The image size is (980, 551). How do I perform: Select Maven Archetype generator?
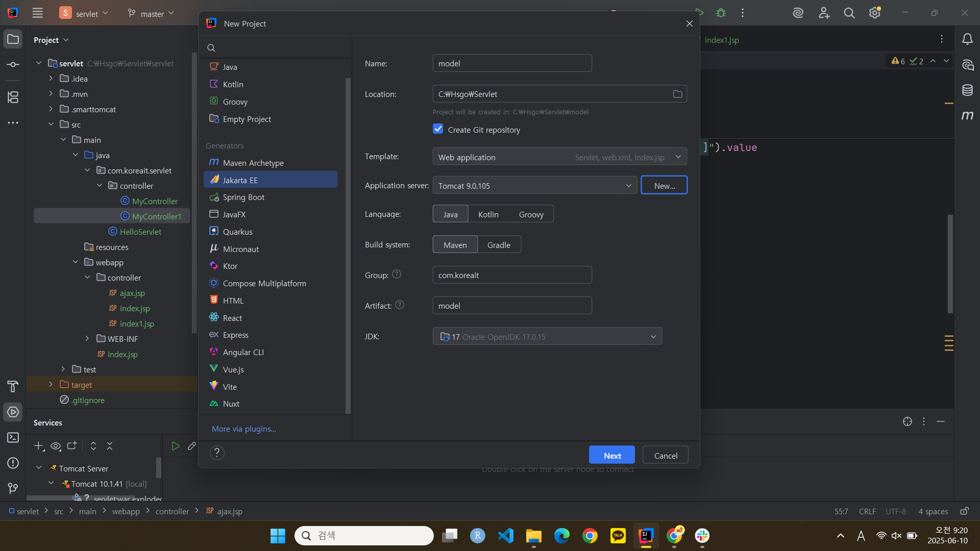[253, 163]
